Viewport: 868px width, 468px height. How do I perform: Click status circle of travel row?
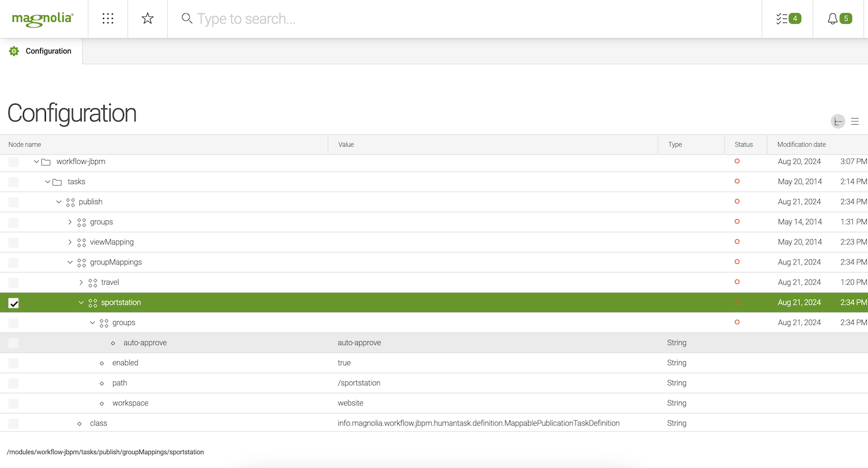737,282
